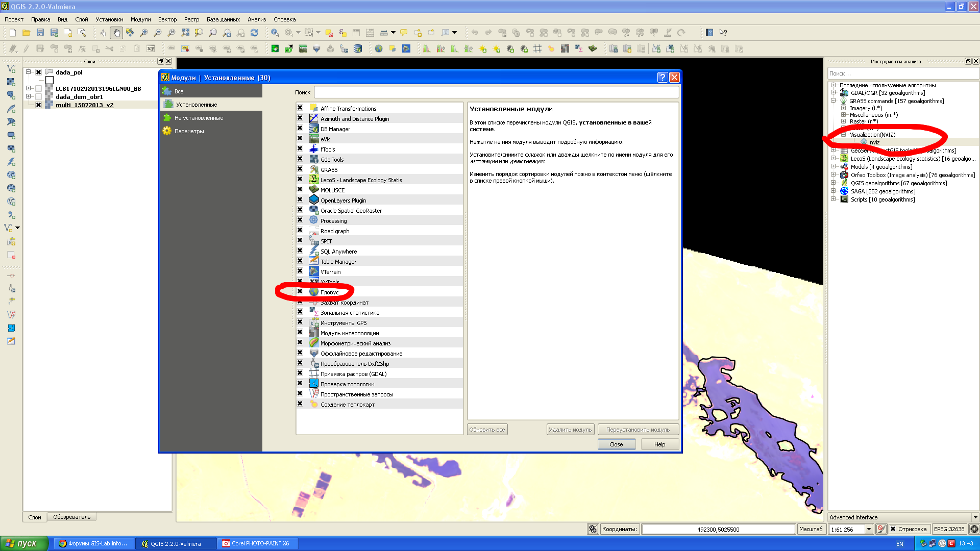The image size is (980, 551).
Task: Click the Identify Features tool
Action: click(x=275, y=32)
